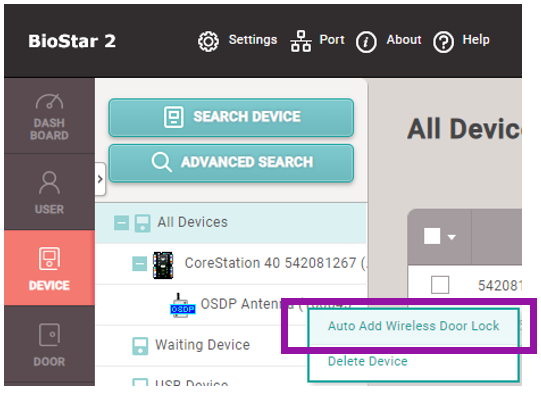Click the Help question mark icon
This screenshot has width=541, height=396.
coord(443,42)
